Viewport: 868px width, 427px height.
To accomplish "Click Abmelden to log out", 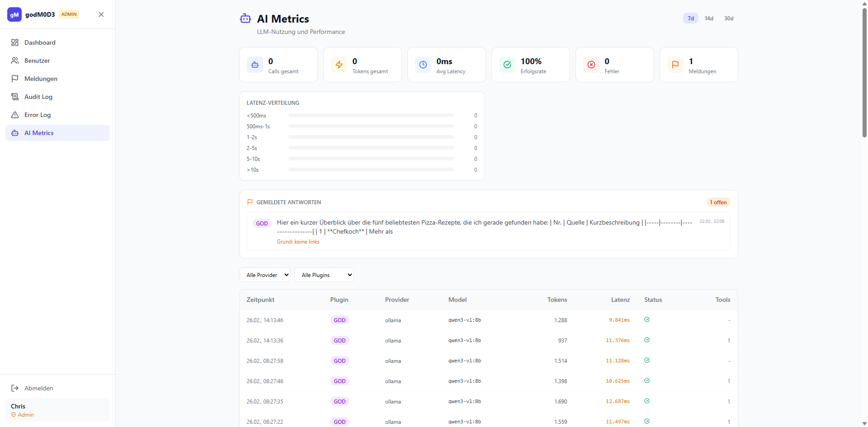I will (38, 388).
